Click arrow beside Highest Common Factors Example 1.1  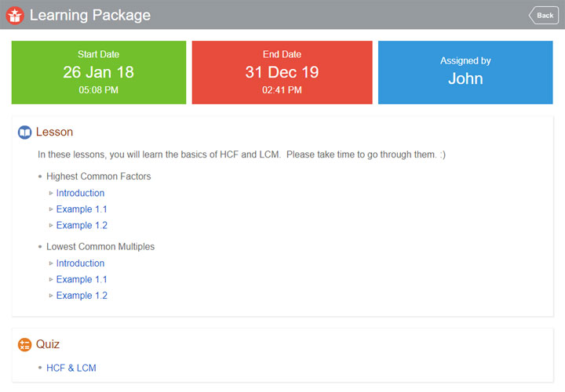pyautogui.click(x=51, y=209)
